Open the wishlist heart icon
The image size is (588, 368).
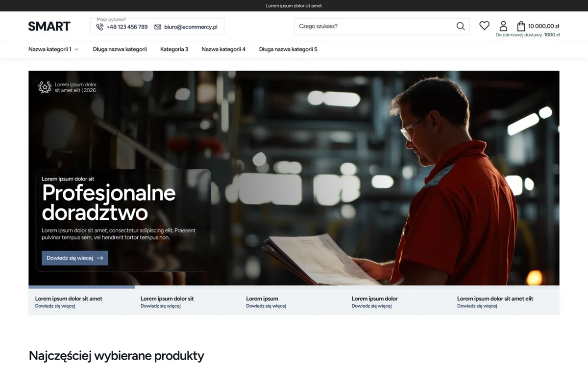[484, 26]
